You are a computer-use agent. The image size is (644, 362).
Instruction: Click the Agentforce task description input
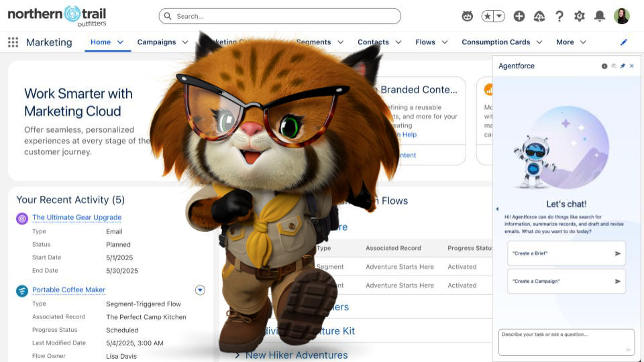pyautogui.click(x=566, y=343)
